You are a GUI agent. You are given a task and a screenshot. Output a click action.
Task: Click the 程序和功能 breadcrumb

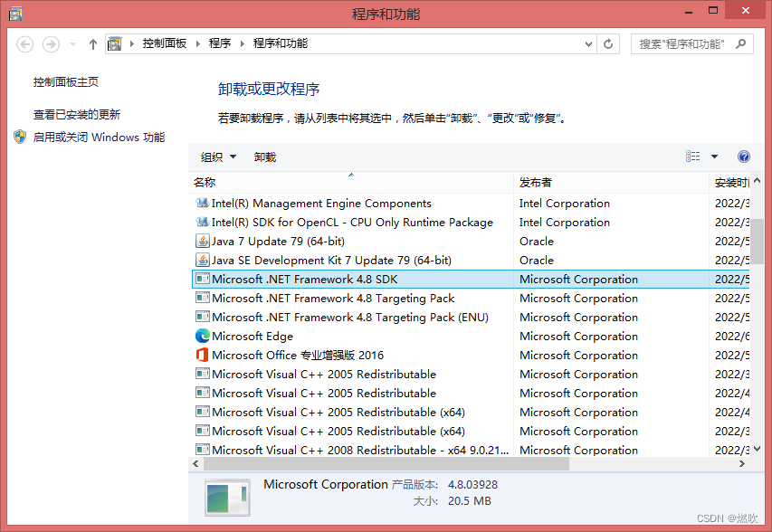pyautogui.click(x=281, y=43)
